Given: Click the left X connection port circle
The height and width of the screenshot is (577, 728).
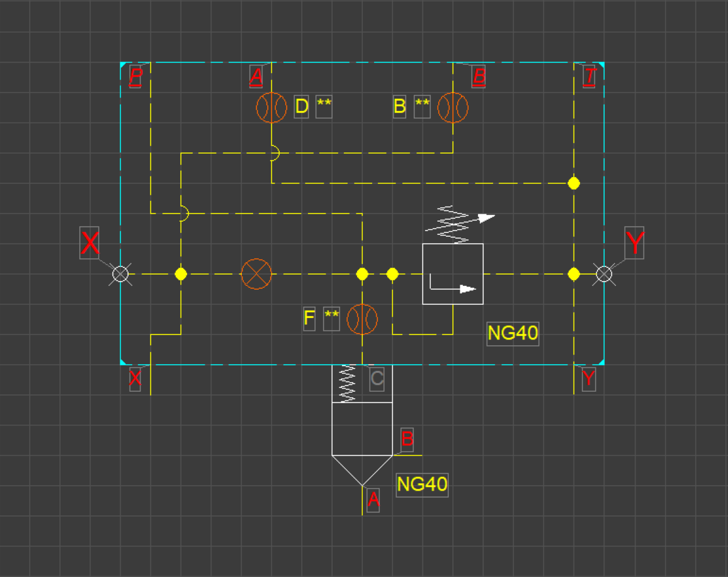Looking at the screenshot, I should click(x=120, y=274).
